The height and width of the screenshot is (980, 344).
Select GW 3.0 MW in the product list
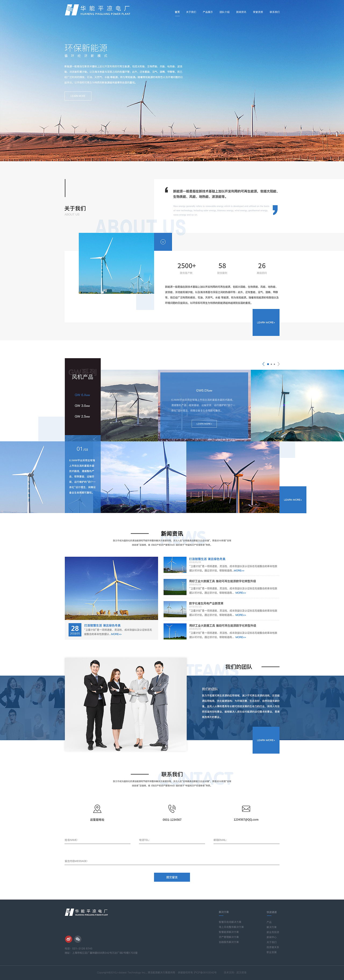[82, 405]
